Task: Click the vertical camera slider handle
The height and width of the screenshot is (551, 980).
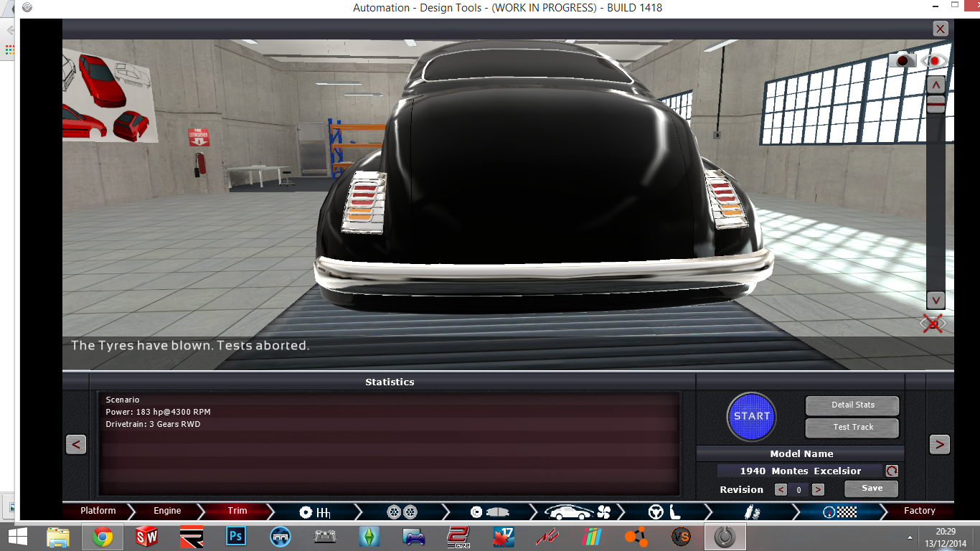Action: pyautogui.click(x=936, y=105)
